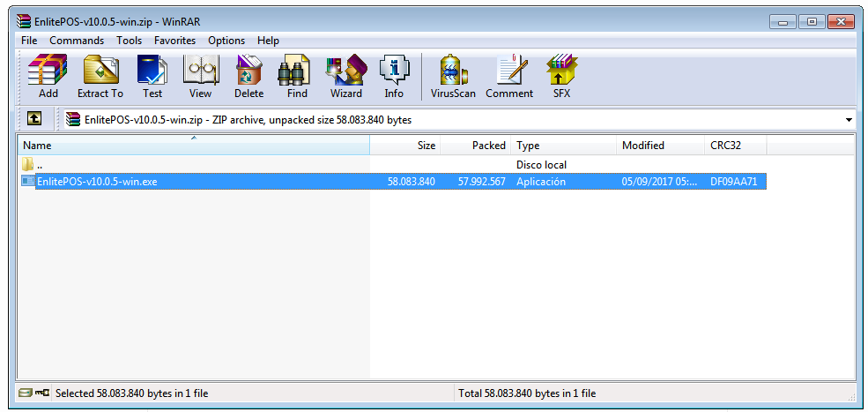Click 'Total 58.083.840 bytes' status text

pyautogui.click(x=527, y=393)
